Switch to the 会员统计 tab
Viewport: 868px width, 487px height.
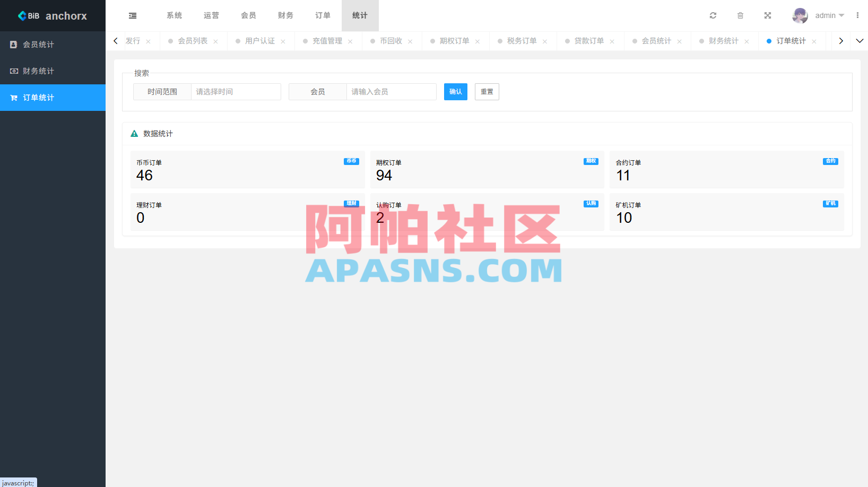[x=656, y=41]
